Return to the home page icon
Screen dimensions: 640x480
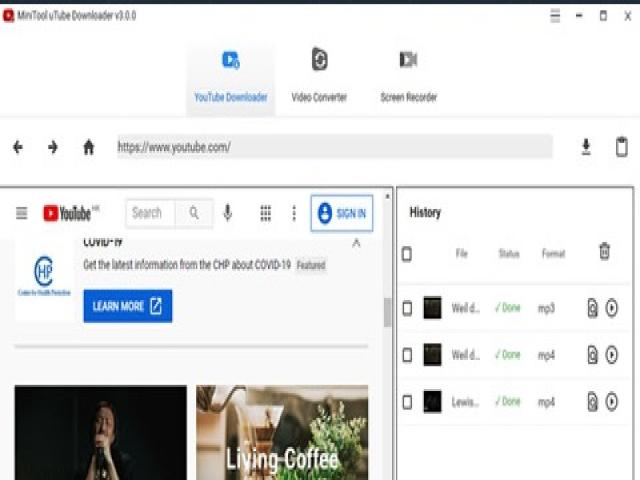coord(89,147)
